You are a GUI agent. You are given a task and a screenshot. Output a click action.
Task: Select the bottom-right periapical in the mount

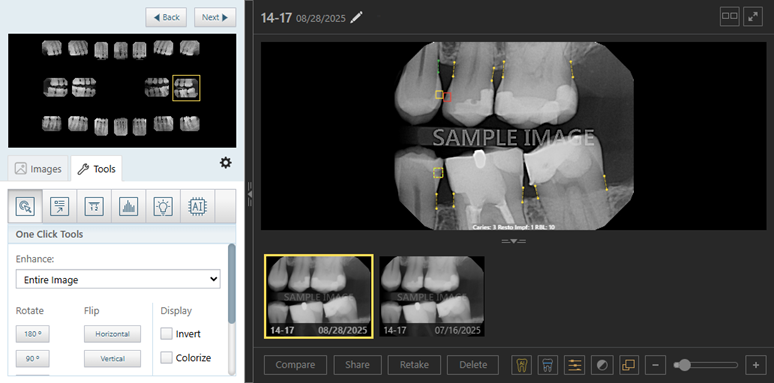(189, 123)
